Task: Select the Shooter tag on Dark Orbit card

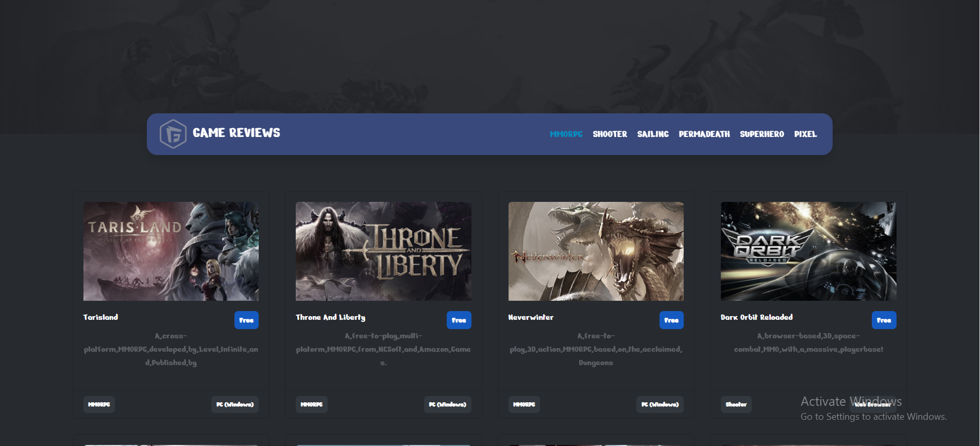Action: tap(736, 404)
